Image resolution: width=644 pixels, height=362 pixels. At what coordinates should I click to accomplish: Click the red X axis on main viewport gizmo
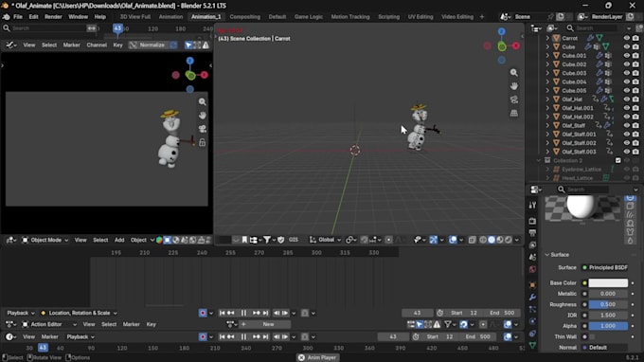pyautogui.click(x=516, y=46)
